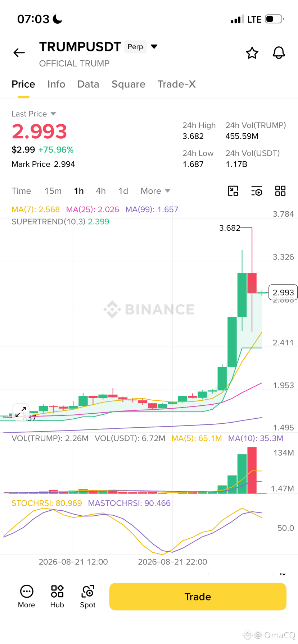The width and height of the screenshot is (298, 644).
Task: Open the chart drawing tools icon
Action: pyautogui.click(x=233, y=191)
